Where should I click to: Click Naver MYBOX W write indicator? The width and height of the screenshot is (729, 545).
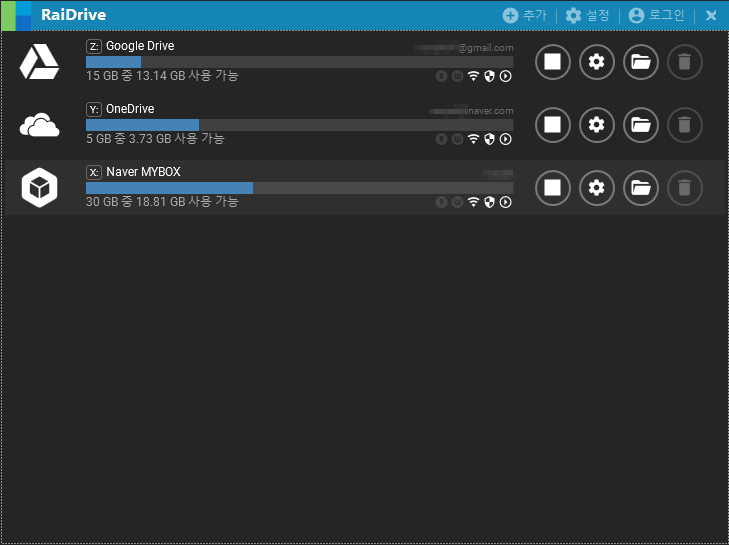tap(457, 202)
